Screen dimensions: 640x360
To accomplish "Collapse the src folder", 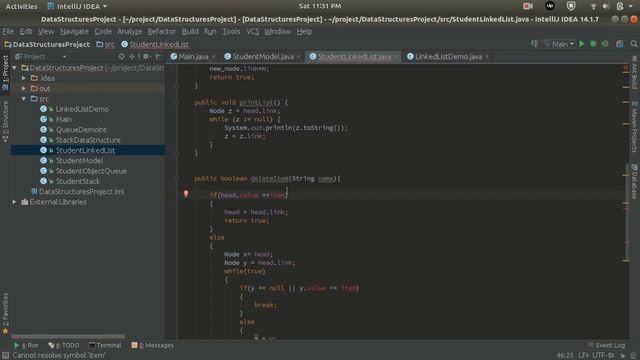I will click(24, 99).
